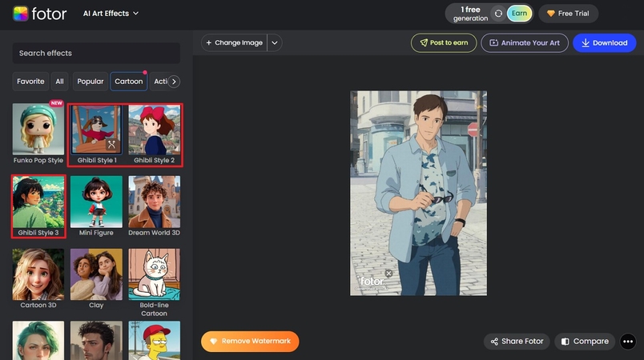644x360 pixels.
Task: Choose the Clay effect
Action: [96, 278]
